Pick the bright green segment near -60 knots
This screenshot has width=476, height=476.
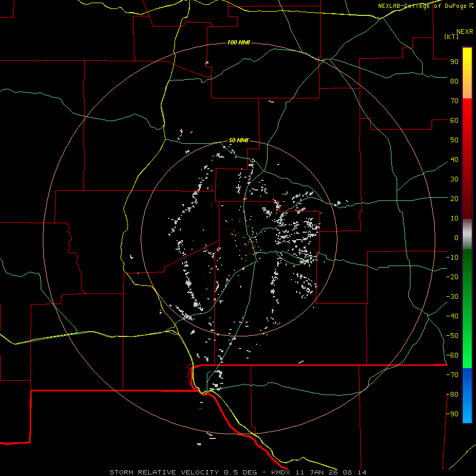tap(467, 355)
